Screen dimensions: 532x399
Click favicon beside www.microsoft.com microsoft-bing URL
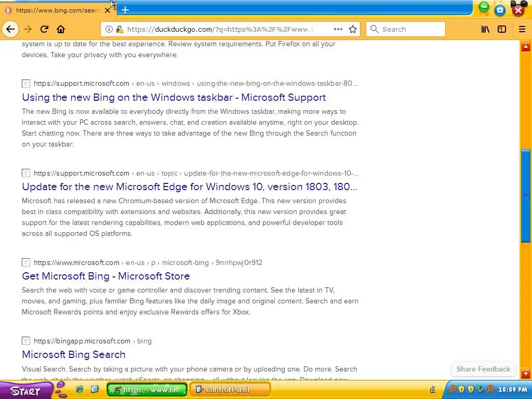[x=26, y=262]
